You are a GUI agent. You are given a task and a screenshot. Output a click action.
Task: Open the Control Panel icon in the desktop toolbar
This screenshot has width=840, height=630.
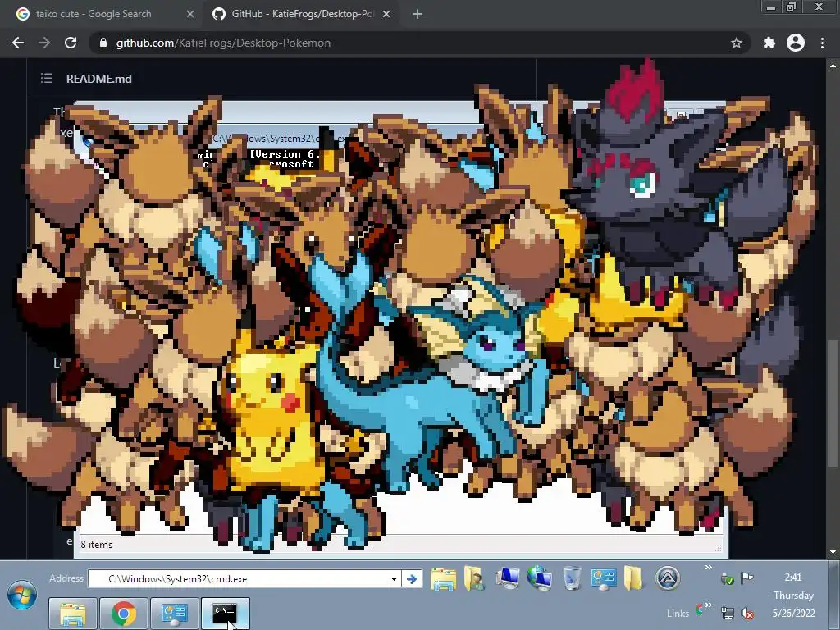pos(603,578)
